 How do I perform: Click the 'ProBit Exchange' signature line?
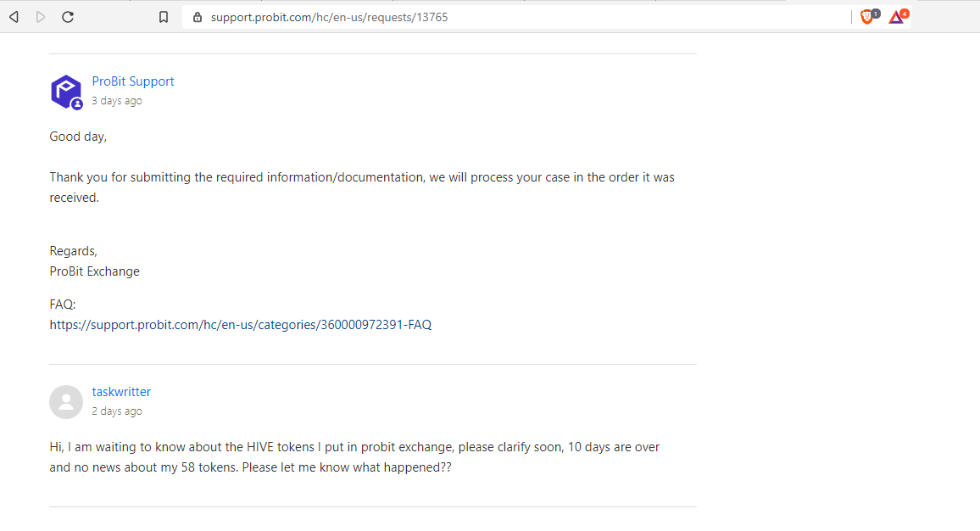pos(94,271)
